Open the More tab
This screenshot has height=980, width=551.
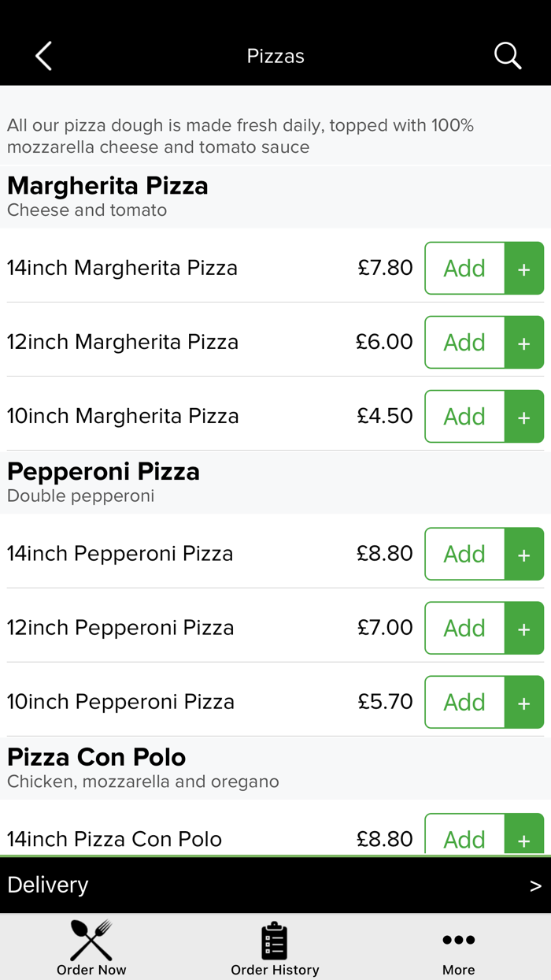[x=458, y=947]
